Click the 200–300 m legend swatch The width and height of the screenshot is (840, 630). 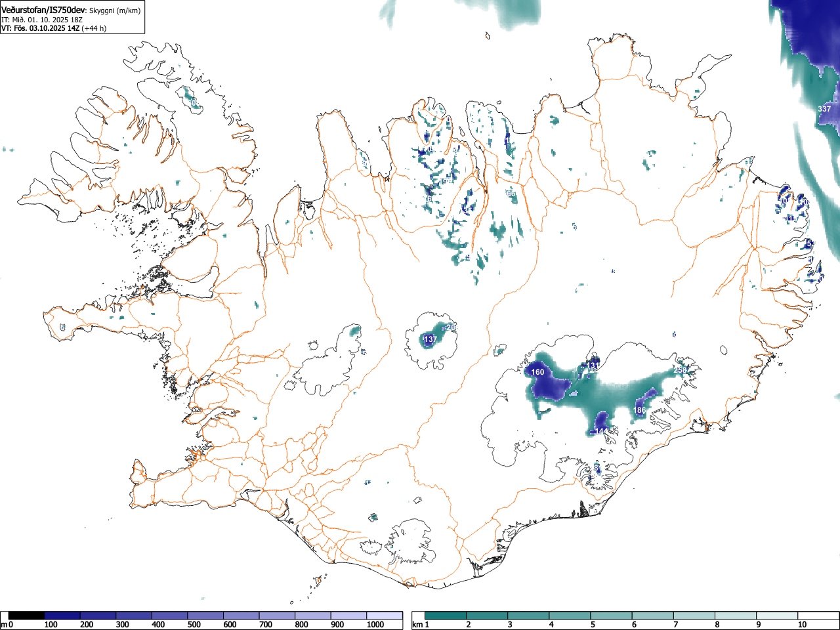(x=98, y=616)
